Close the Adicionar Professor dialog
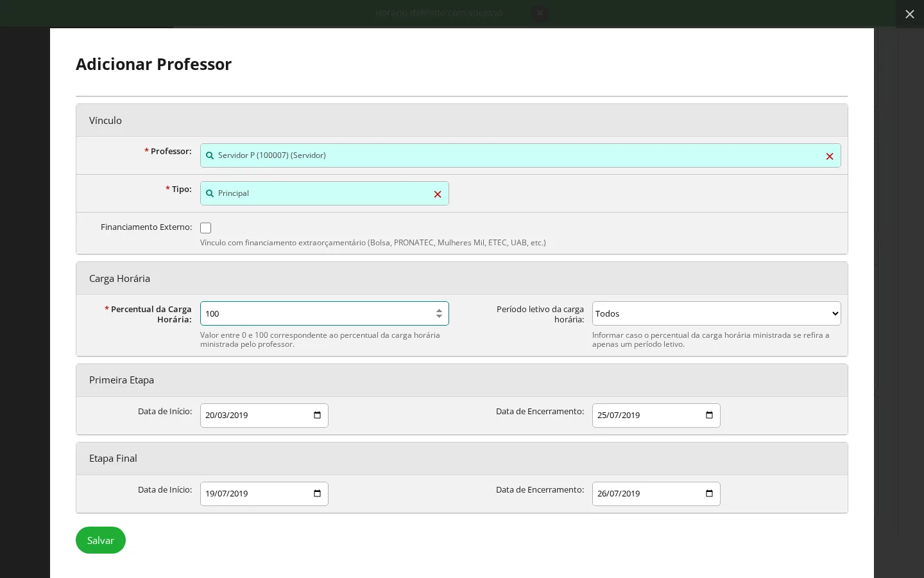Screen dimensions: 924x578 point(910,14)
